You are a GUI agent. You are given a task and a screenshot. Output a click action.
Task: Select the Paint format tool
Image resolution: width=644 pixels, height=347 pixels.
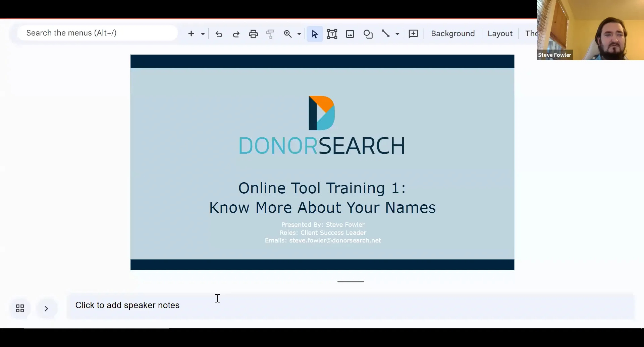click(x=270, y=34)
